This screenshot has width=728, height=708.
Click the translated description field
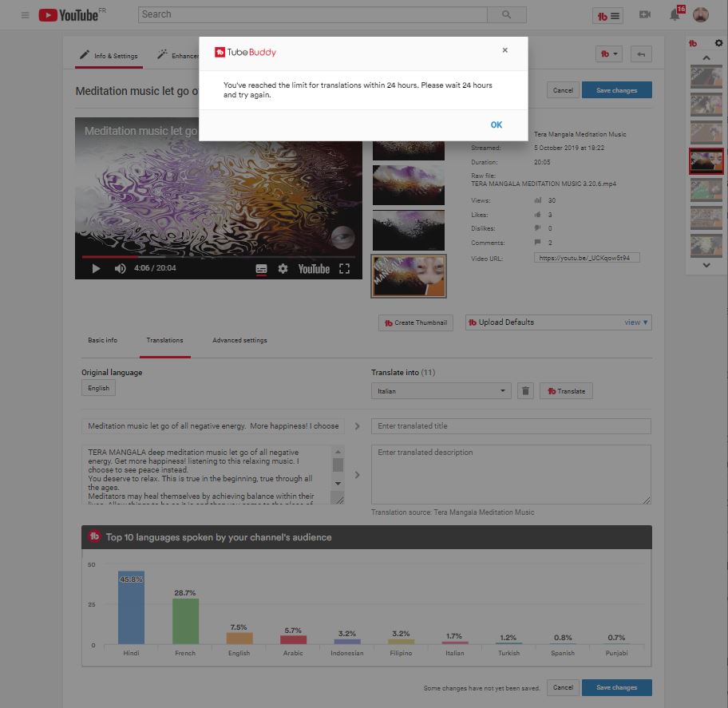pyautogui.click(x=511, y=474)
